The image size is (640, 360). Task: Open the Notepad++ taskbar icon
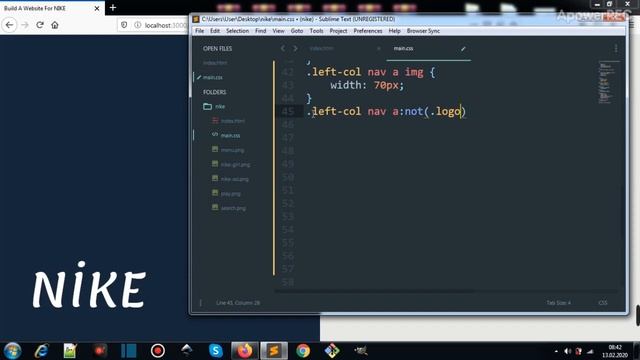(x=70, y=351)
